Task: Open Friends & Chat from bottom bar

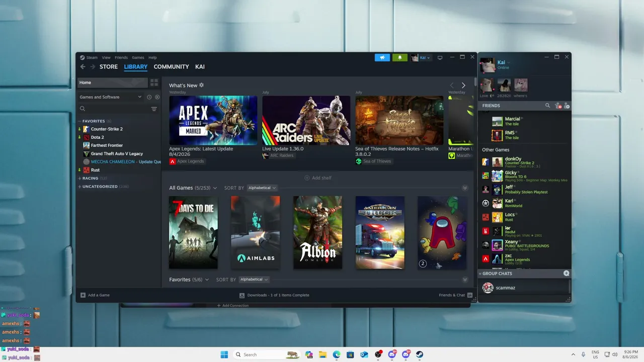Action: tap(456, 295)
